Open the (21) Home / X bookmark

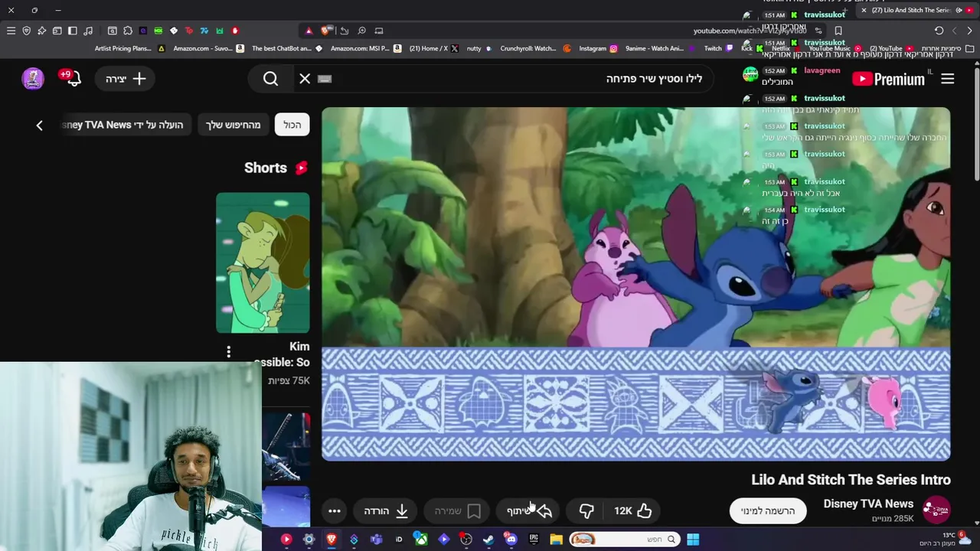[433, 48]
